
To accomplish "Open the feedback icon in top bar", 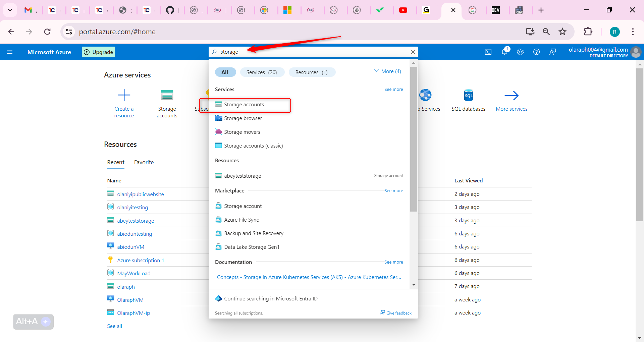I will click(552, 52).
